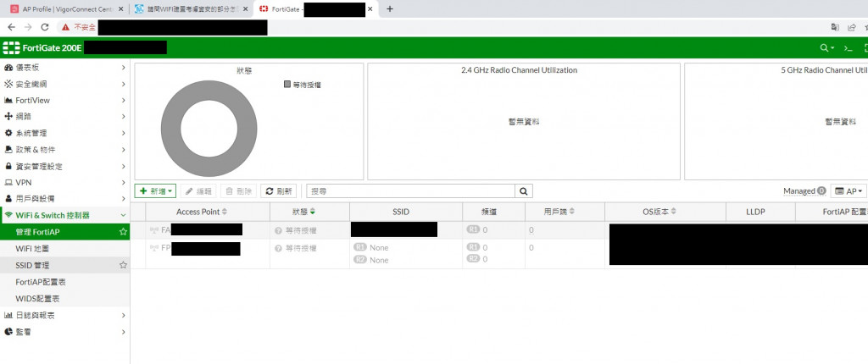868x364 pixels.
Task: Expand the 資安管理設定 menu
Action: pos(64,167)
